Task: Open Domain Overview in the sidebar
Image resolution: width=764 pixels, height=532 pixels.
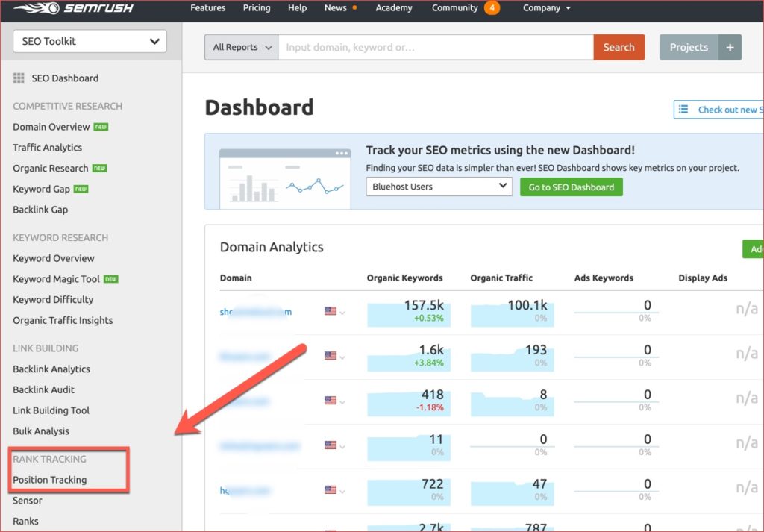Action: coord(51,127)
